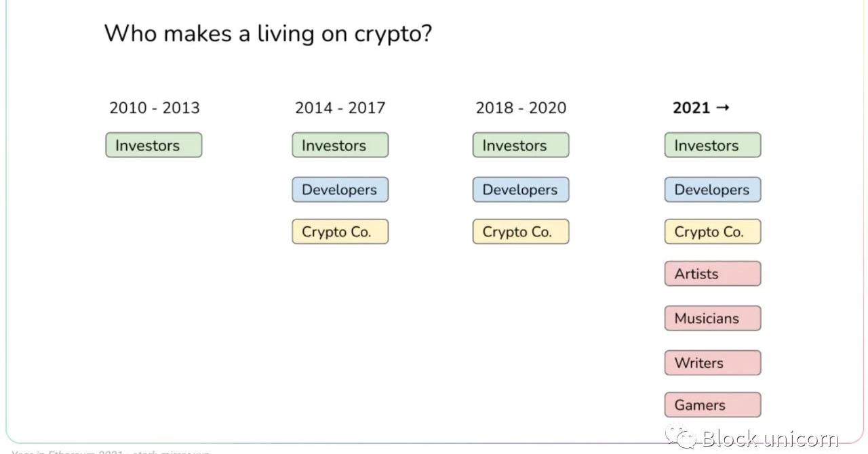
Task: Select Developers box under 2014 - 2017
Action: coord(340,190)
